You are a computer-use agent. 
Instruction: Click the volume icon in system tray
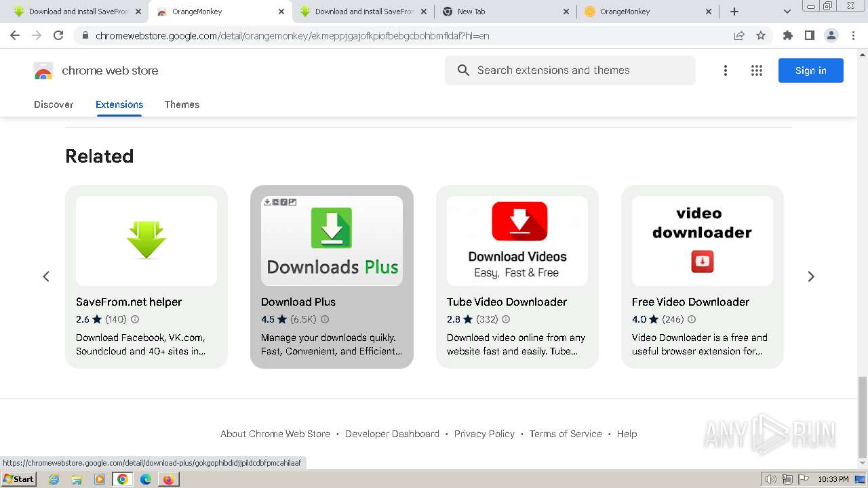(770, 479)
